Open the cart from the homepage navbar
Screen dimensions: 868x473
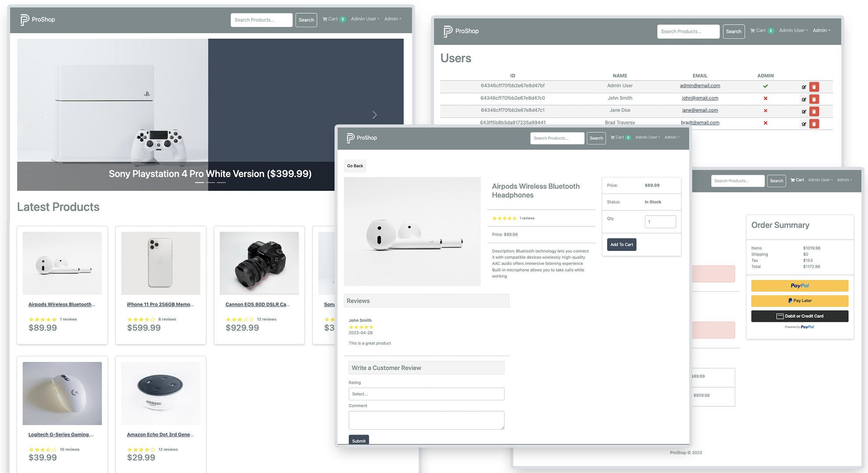pyautogui.click(x=333, y=19)
